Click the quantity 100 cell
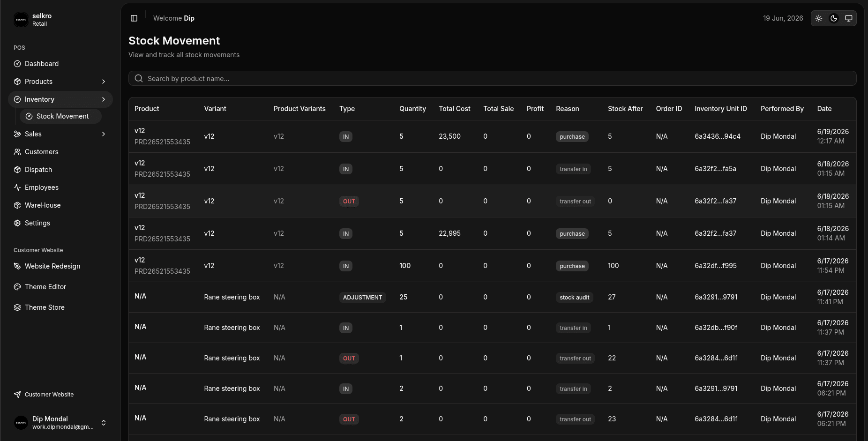 point(405,266)
